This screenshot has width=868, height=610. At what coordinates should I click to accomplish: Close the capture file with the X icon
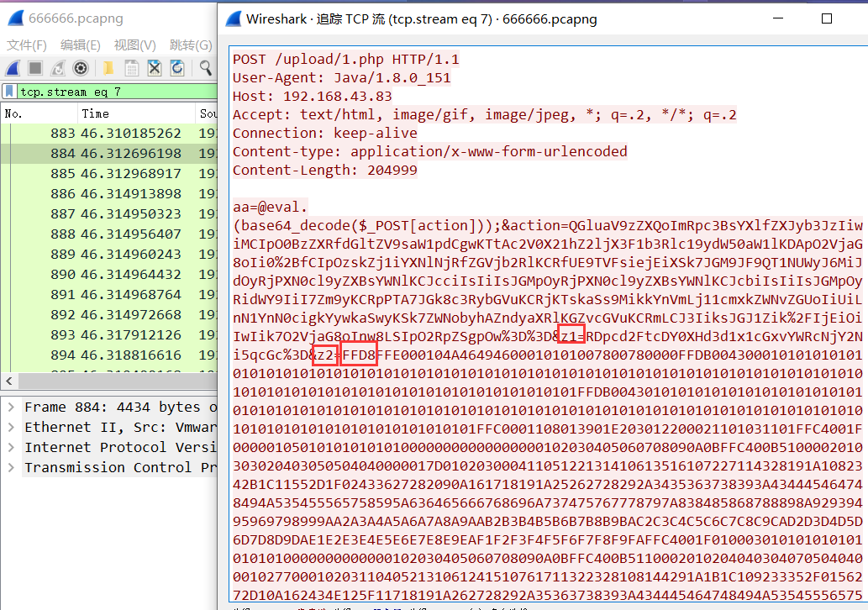tap(155, 69)
